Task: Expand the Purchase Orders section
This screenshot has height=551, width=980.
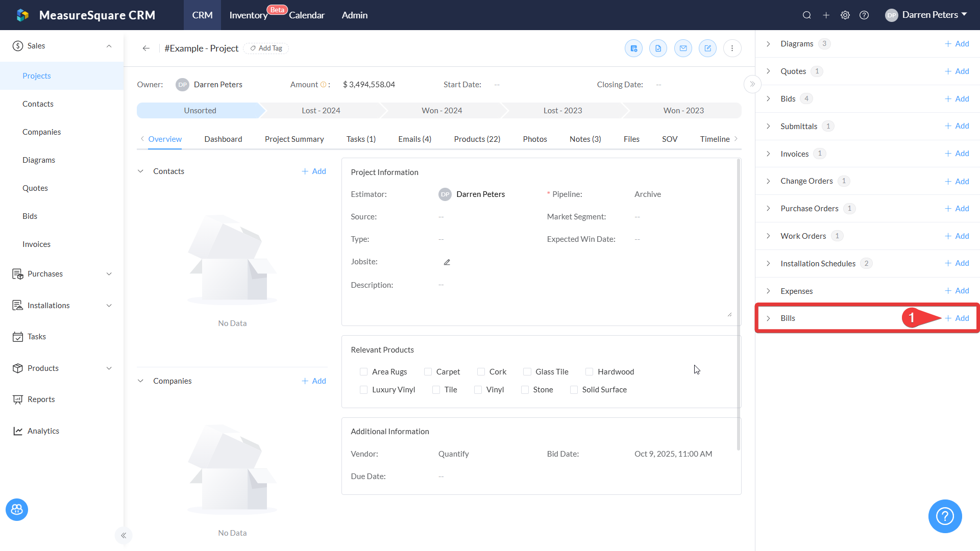Action: 768,209
